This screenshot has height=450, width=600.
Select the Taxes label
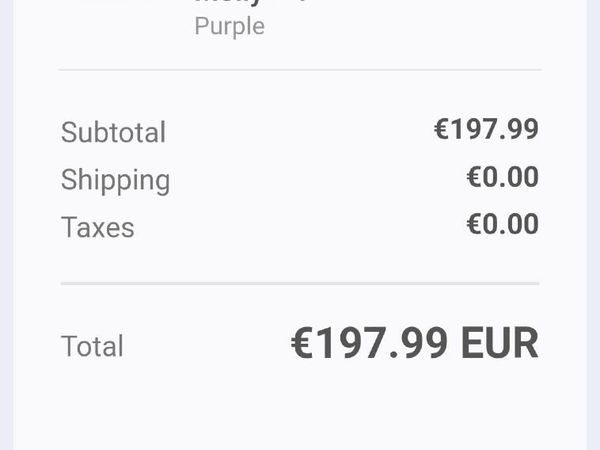pos(97,227)
